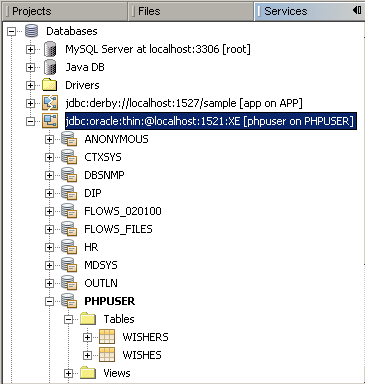Select the HR schema name

coord(91,247)
